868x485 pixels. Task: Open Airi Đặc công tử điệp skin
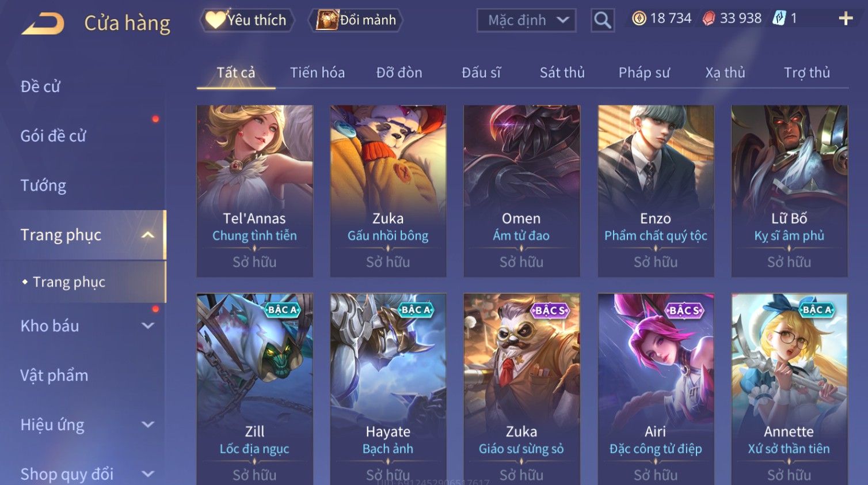point(656,389)
